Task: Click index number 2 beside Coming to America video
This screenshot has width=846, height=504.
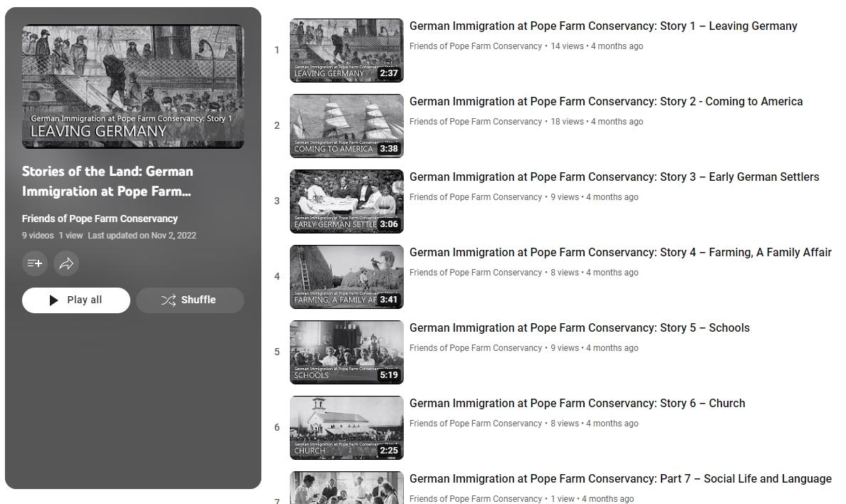Action: 277,126
